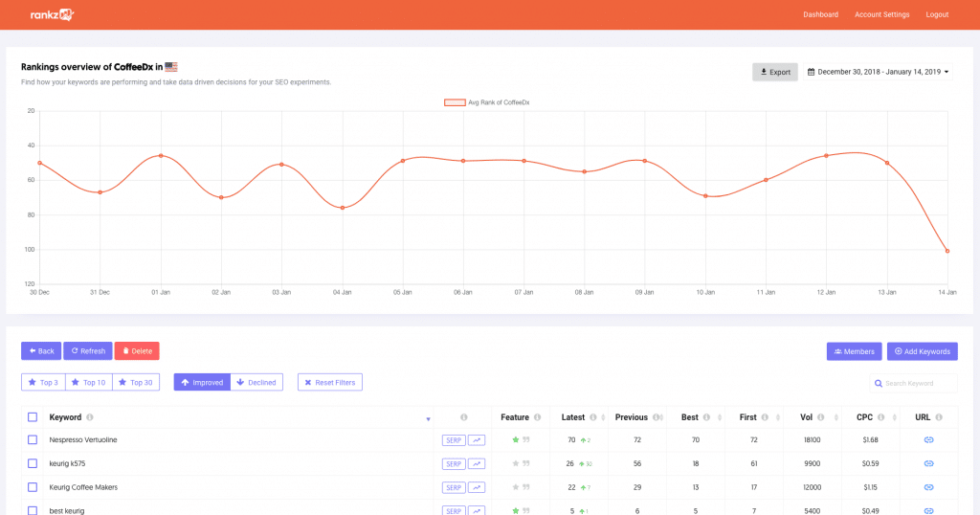Click the info icon next to Keyword header
The width and height of the screenshot is (980, 515).
pos(89,417)
